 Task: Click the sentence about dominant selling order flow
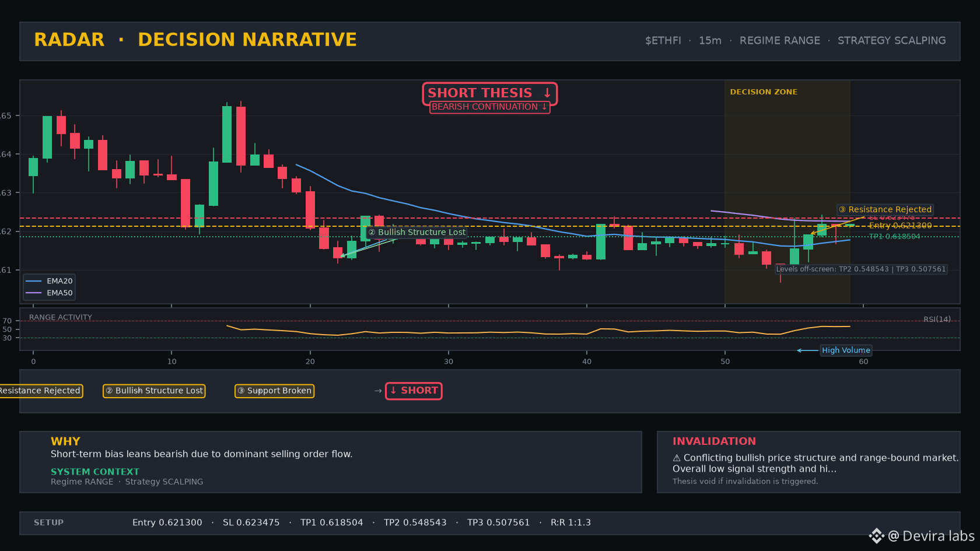pyautogui.click(x=201, y=454)
